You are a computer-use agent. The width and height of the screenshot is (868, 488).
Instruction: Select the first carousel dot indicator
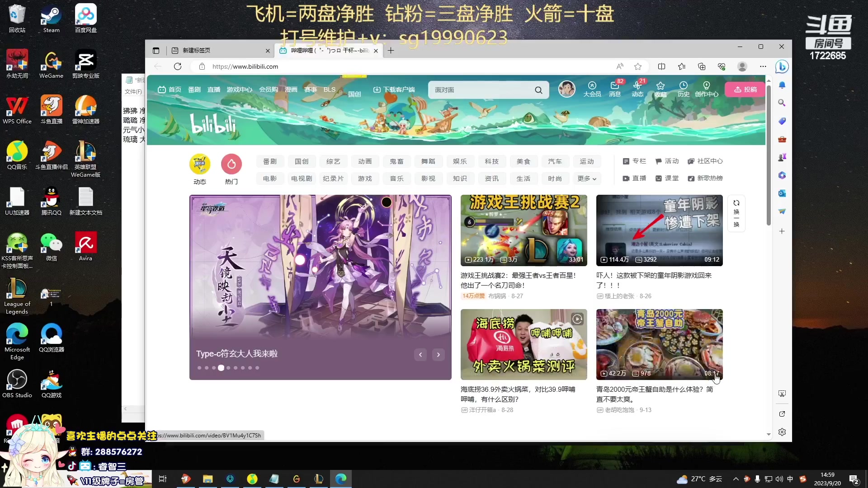click(199, 368)
